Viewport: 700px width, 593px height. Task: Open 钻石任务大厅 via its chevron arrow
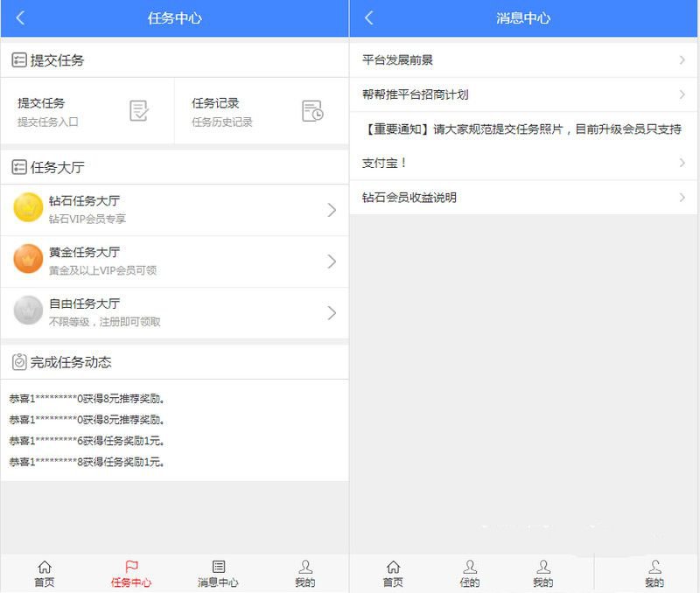pos(332,210)
